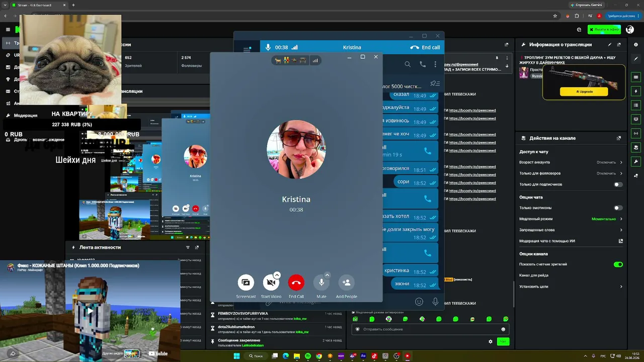
Task: Play the 'КОЖАНЫЕ ШТАНЫ' video
Action: [x=90, y=311]
